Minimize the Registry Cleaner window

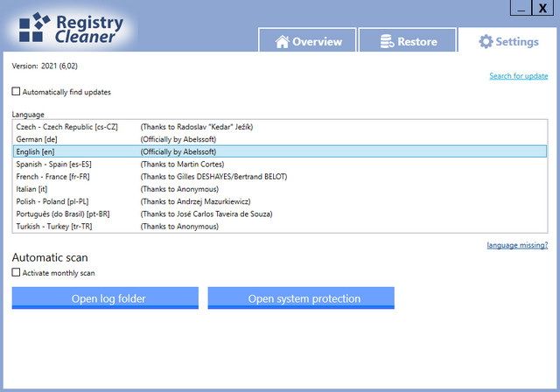tap(521, 8)
